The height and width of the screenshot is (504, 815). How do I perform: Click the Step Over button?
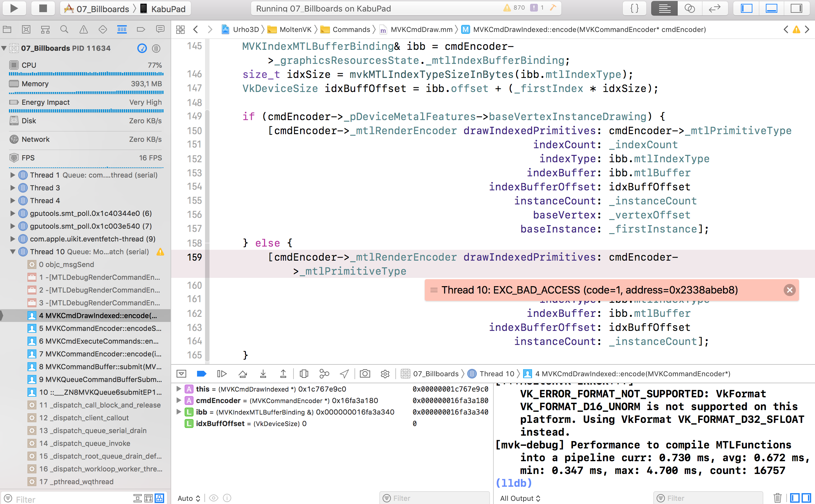coord(243,374)
